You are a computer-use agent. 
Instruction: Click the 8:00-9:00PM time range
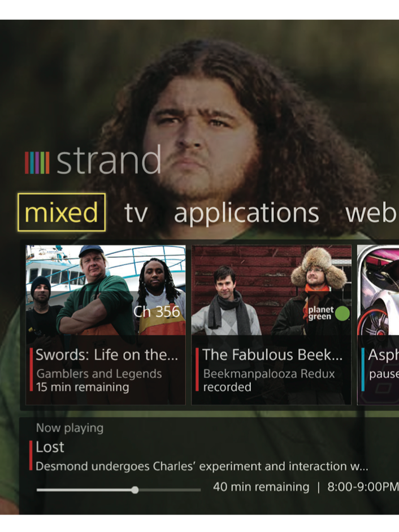[363, 487]
